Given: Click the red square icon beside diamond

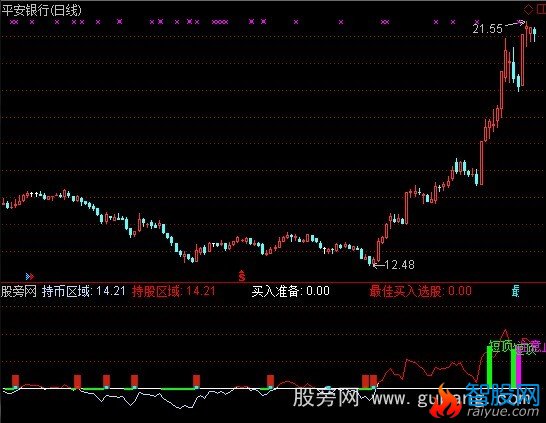Looking at the screenshot, I should pos(541,9).
